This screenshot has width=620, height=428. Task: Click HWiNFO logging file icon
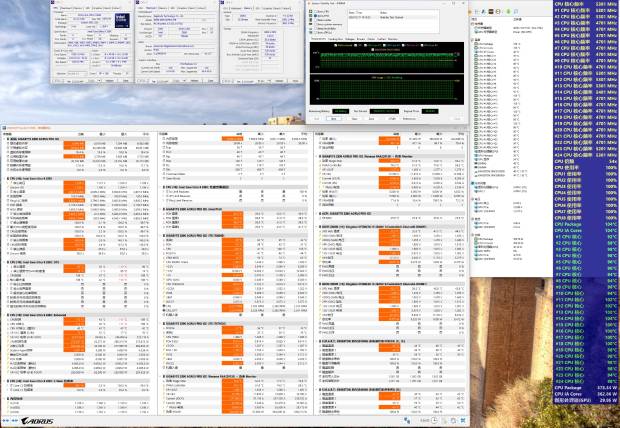[444, 421]
